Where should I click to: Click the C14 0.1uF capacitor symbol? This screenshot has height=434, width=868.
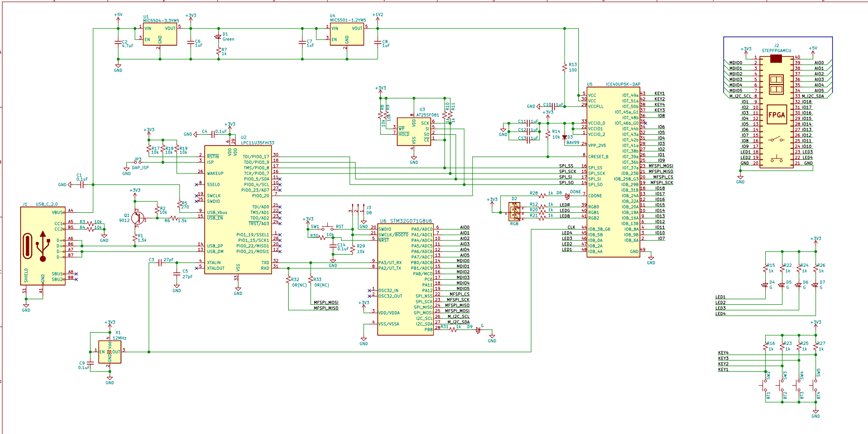(333, 245)
